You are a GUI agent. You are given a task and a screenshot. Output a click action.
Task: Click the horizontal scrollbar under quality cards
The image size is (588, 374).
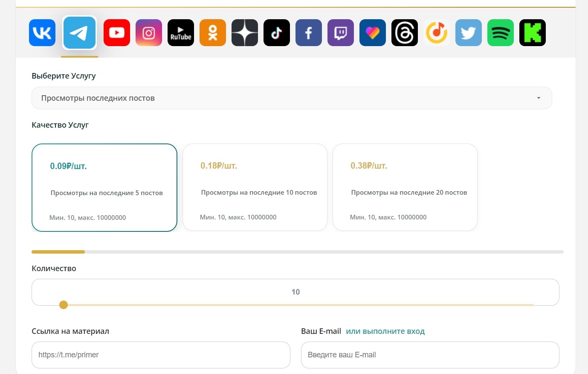(298, 252)
